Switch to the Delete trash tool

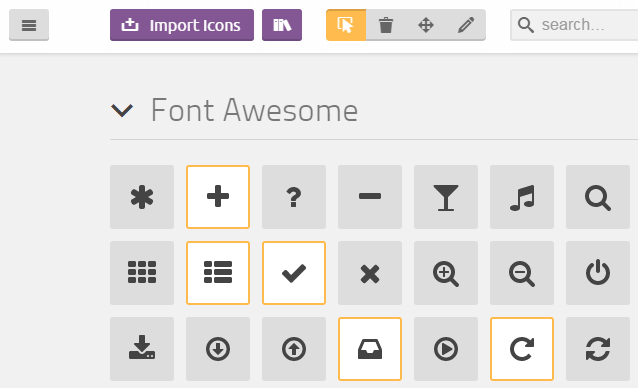386,25
